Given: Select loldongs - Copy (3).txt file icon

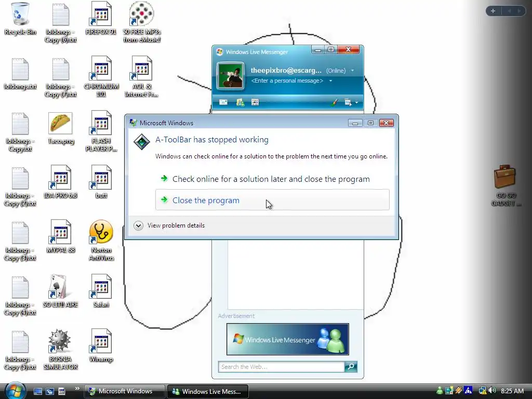Looking at the screenshot, I should coord(20,233).
